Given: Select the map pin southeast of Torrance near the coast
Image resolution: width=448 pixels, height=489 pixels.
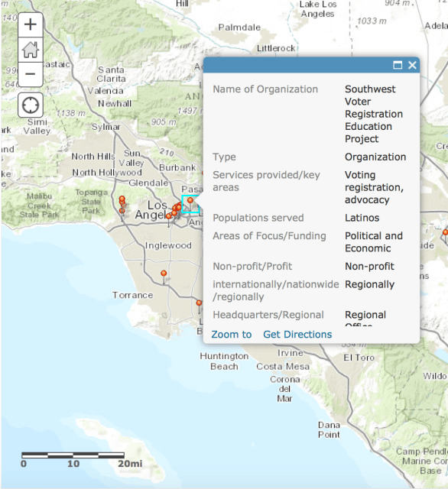Looking at the screenshot, I should pyautogui.click(x=199, y=305).
